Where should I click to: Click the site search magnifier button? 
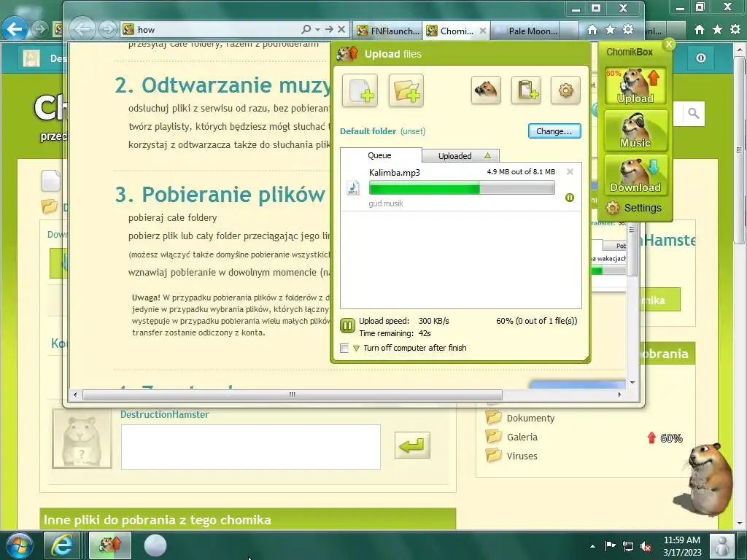click(694, 113)
